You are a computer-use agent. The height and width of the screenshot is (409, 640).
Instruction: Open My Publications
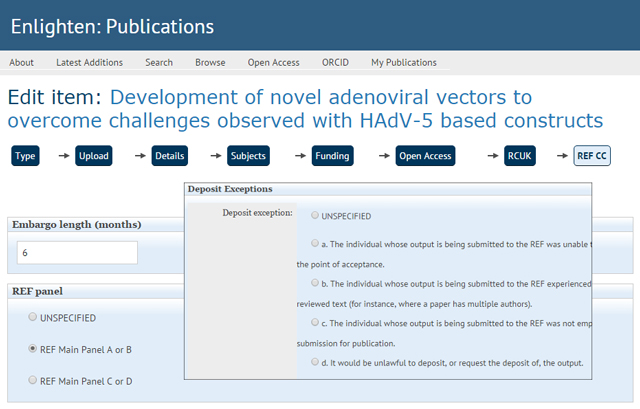pos(404,62)
